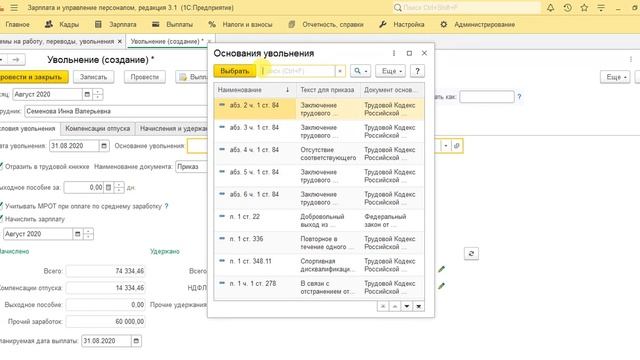
Task: Click help question mark in document header
Action: pos(519,97)
